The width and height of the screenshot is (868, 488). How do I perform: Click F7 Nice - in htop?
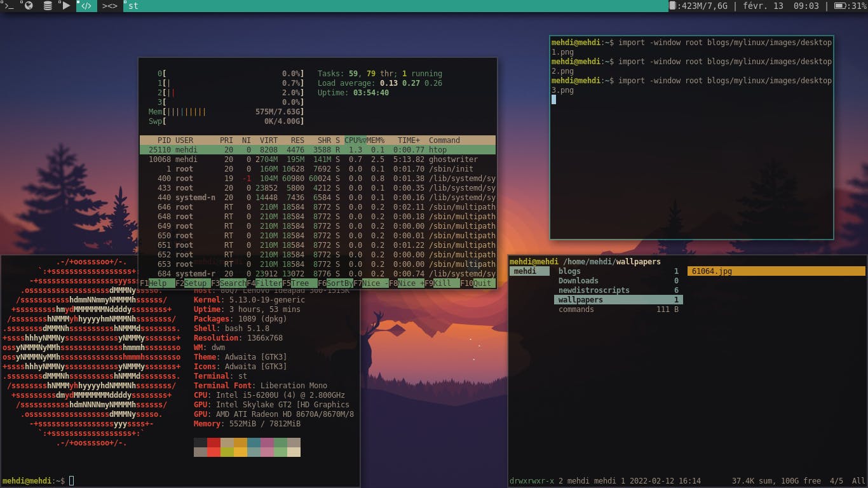[x=371, y=283]
